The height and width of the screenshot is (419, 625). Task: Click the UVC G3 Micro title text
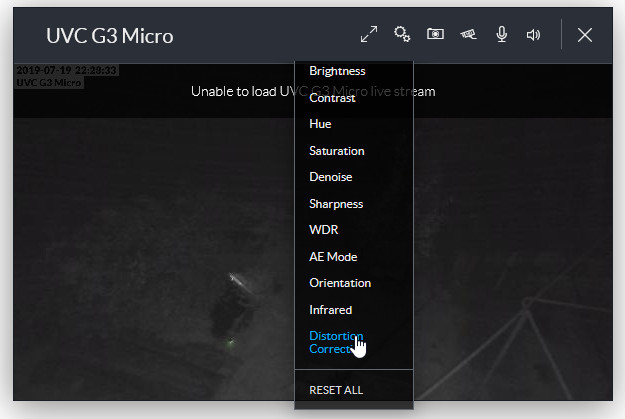coord(110,36)
